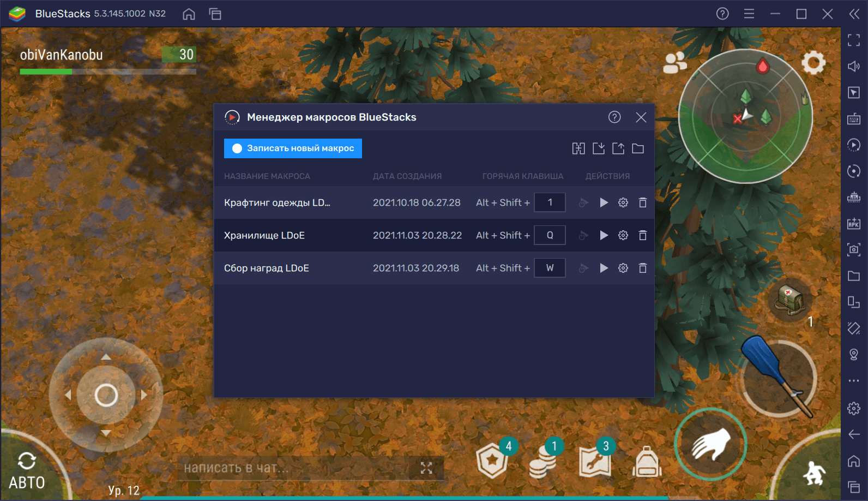The image size is (868, 501).
Task: Click export macro icon
Action: [618, 148]
